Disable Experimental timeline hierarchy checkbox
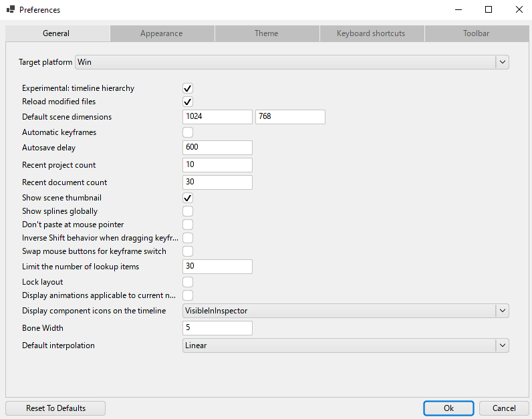 tap(188, 89)
